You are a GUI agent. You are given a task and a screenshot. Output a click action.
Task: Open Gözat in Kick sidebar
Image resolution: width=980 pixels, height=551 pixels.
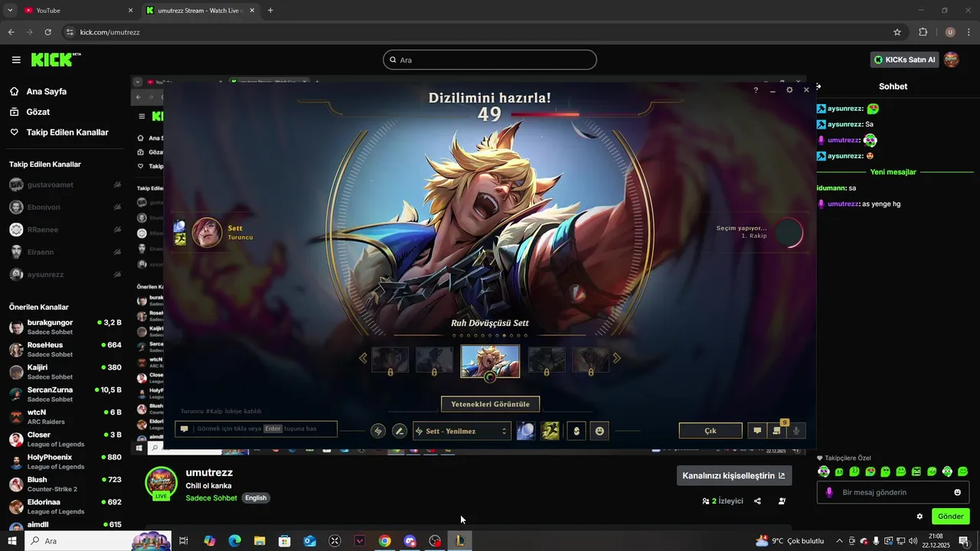click(30, 112)
